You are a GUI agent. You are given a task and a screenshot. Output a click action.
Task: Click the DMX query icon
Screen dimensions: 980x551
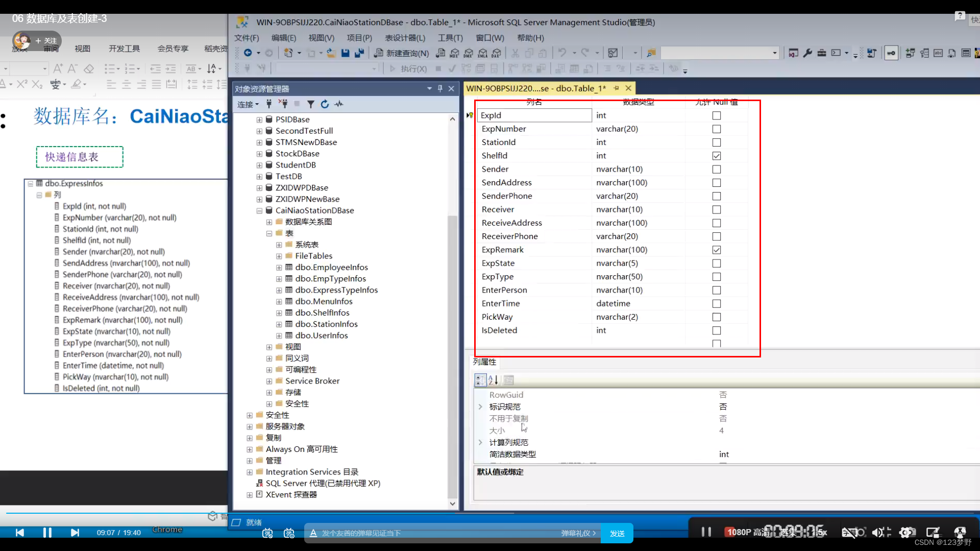point(469,53)
